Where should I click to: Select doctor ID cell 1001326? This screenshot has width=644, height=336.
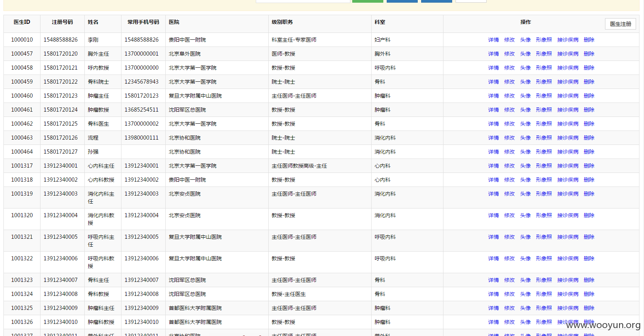click(22, 322)
